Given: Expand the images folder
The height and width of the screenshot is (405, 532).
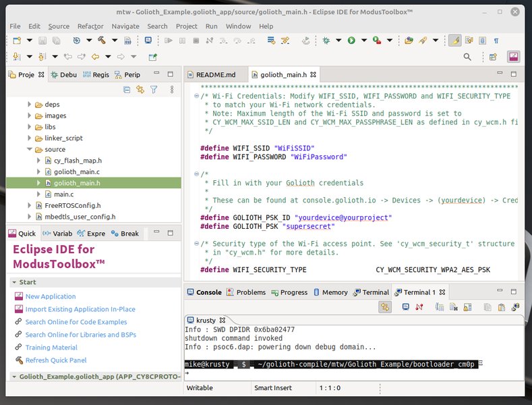Looking at the screenshot, I should point(30,115).
